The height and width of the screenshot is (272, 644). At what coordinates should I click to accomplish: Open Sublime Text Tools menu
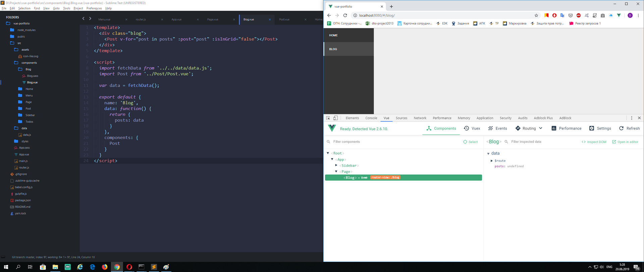66,8
